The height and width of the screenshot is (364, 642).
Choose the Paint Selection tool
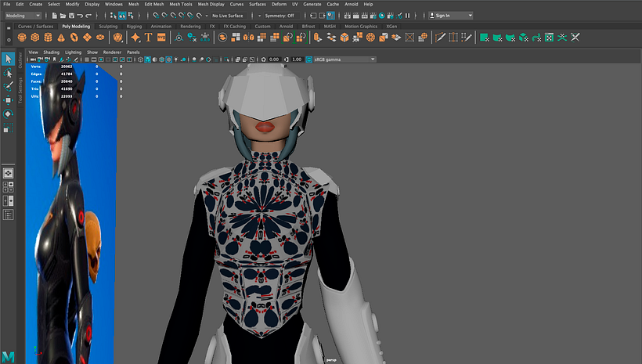[x=8, y=86]
